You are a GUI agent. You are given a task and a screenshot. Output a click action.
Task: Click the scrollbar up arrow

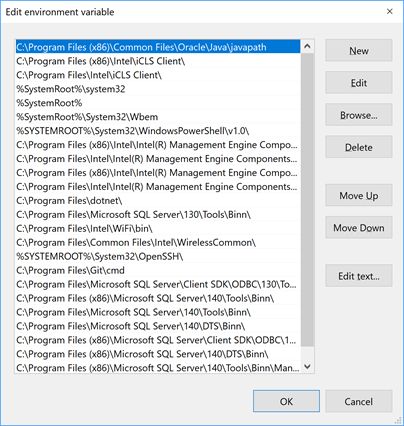(307, 46)
